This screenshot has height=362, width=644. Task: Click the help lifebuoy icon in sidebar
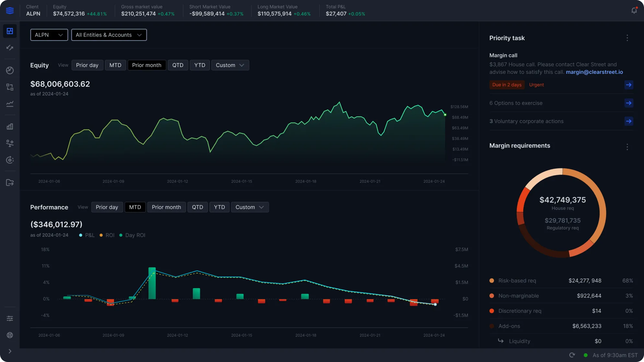pos(10,335)
